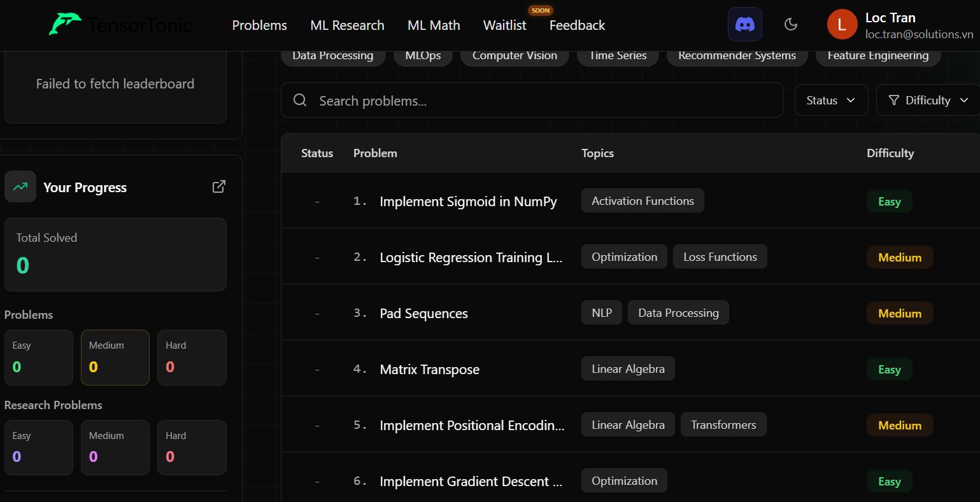The image size is (980, 502).
Task: Open the Implement Gradient Descent problem
Action: (x=471, y=482)
